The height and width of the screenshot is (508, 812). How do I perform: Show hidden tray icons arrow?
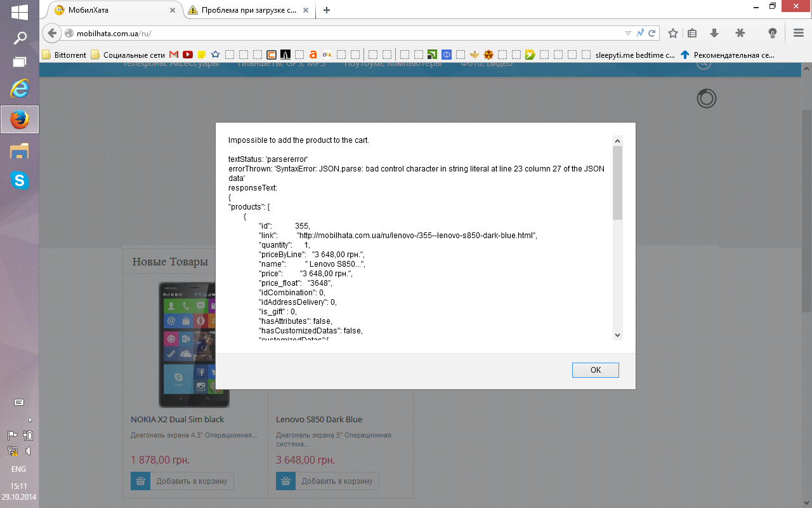[x=30, y=420]
